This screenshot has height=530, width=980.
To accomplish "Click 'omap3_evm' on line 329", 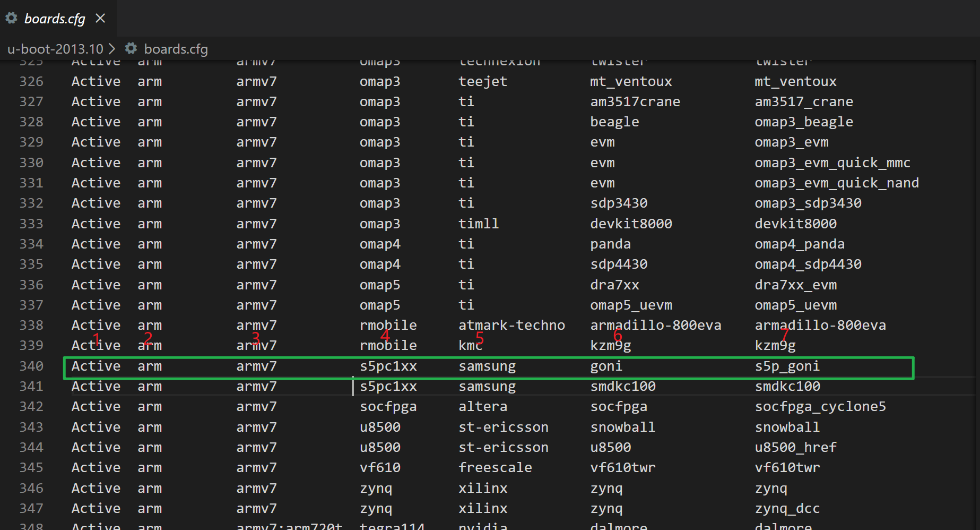I will point(792,142).
